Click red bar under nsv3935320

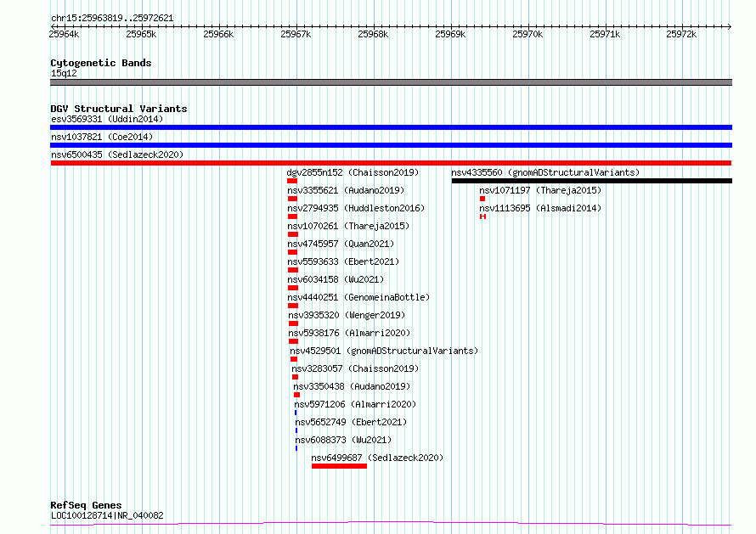click(x=294, y=323)
